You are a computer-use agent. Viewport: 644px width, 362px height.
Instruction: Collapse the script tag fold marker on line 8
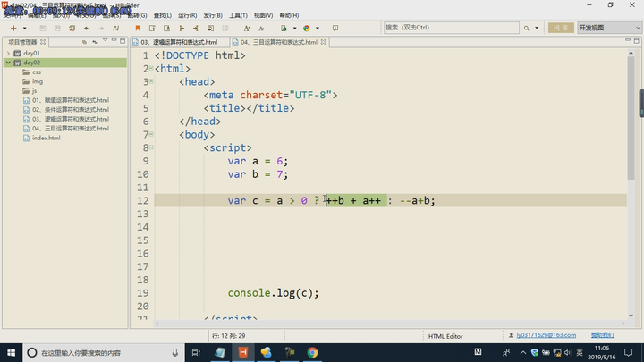151,147
